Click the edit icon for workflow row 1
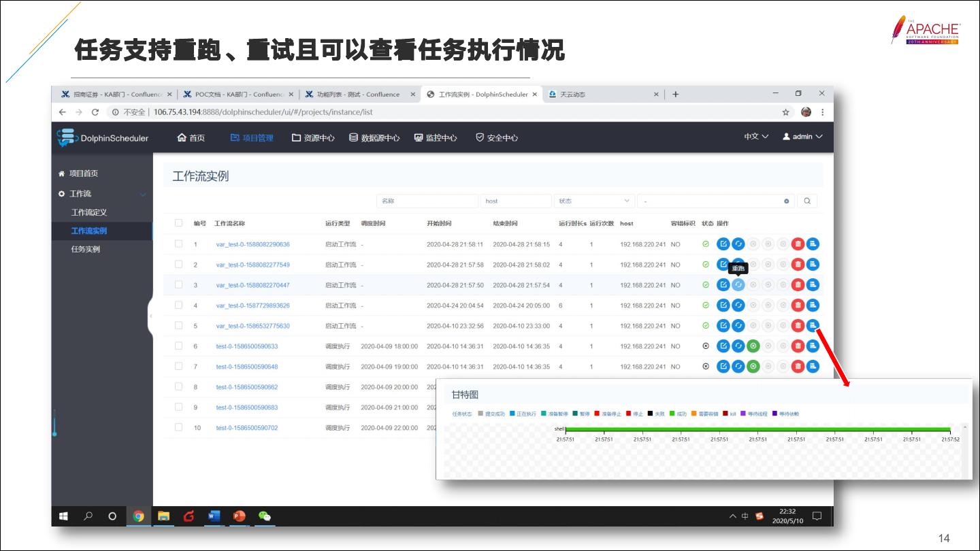 point(723,244)
